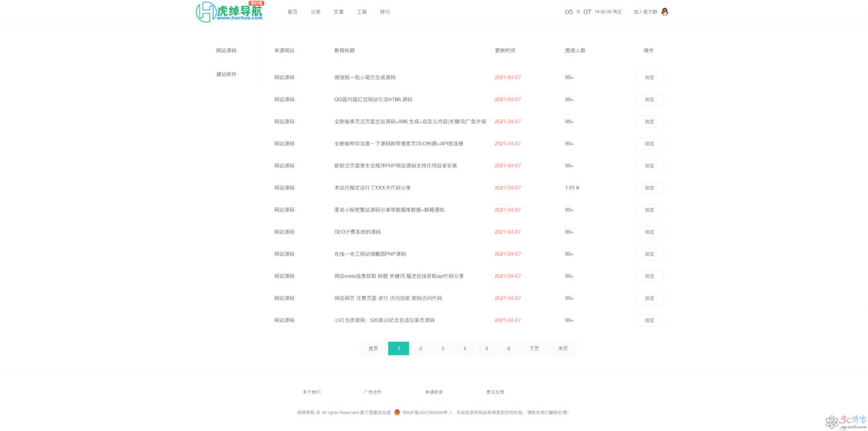This screenshot has height=431, width=868.
Task: Open 意见反馈 footer link
Action: pyautogui.click(x=495, y=392)
